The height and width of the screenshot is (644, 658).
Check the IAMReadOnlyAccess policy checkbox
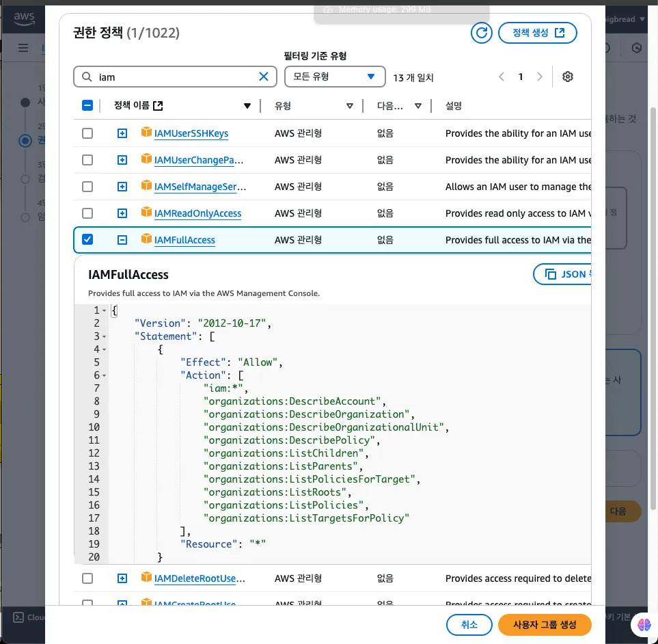[x=87, y=213]
